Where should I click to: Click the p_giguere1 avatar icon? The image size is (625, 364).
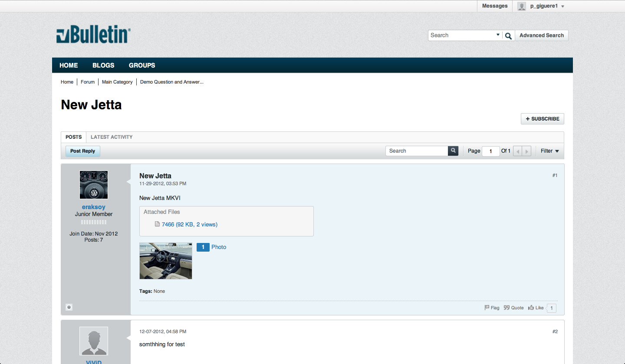coord(522,6)
